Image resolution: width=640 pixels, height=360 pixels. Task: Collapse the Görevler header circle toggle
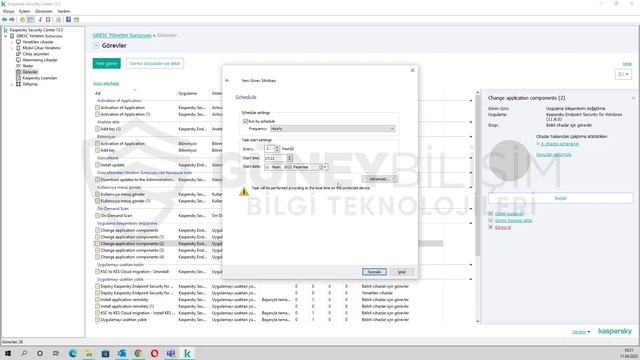(96, 46)
